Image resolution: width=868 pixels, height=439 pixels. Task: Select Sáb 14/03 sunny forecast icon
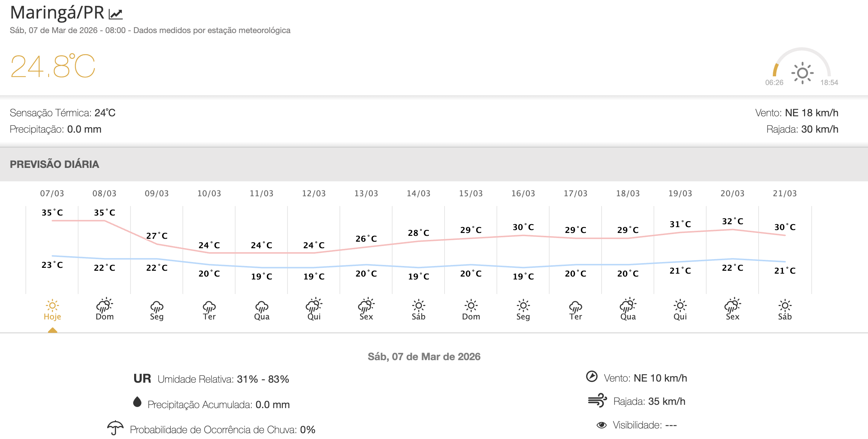[418, 306]
